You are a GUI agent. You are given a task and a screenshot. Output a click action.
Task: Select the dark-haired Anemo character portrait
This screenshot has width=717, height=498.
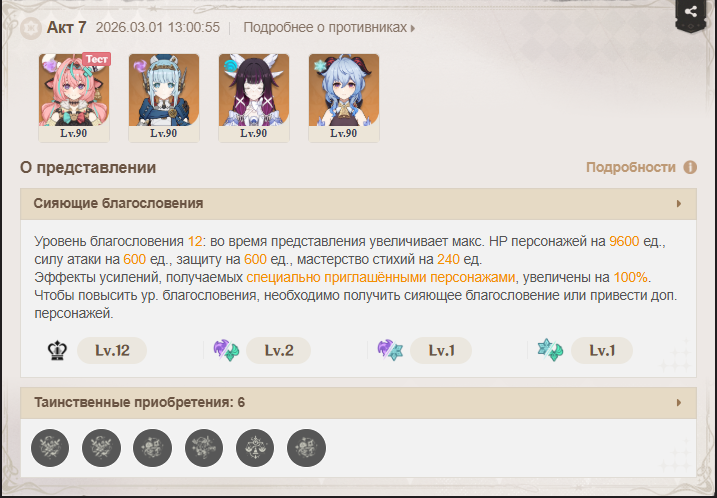pyautogui.click(x=254, y=97)
